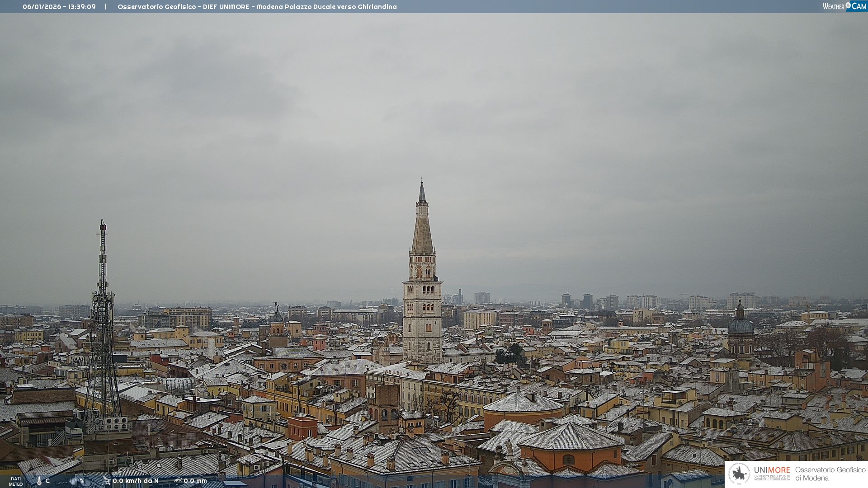Click the 0.0 mm rainfall reading
The height and width of the screenshot is (488, 868).
point(195,481)
